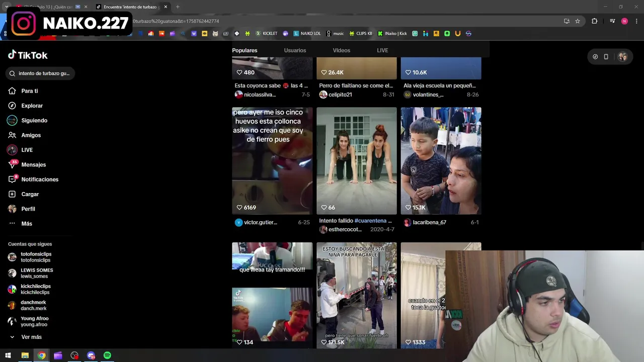Open the Chrome three-dot menu
Screen dimensions: 644x362
click(637, 21)
